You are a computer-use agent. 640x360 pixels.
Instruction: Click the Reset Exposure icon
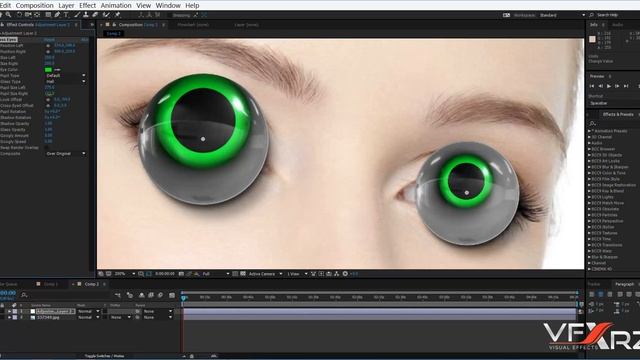click(345, 274)
